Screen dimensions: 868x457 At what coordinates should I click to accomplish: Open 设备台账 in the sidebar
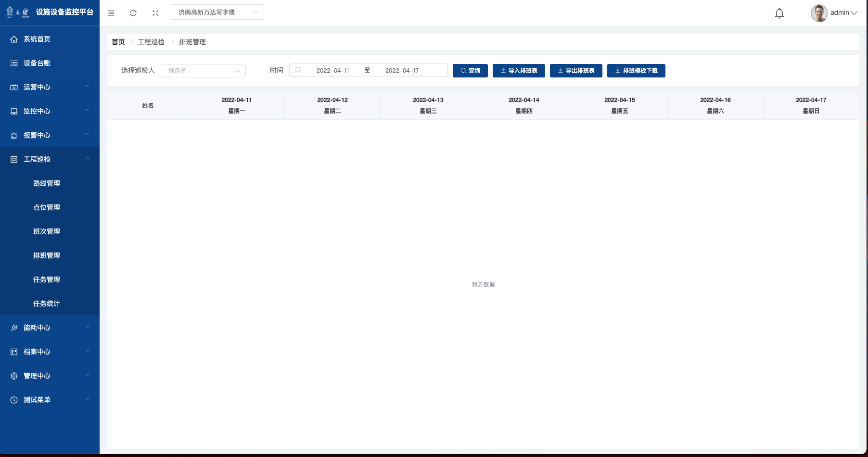tap(37, 63)
